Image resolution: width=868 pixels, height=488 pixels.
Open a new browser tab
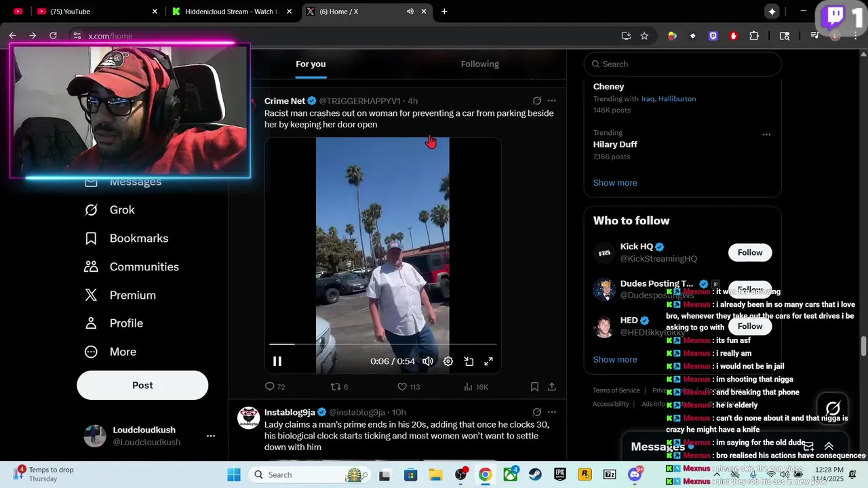click(444, 12)
